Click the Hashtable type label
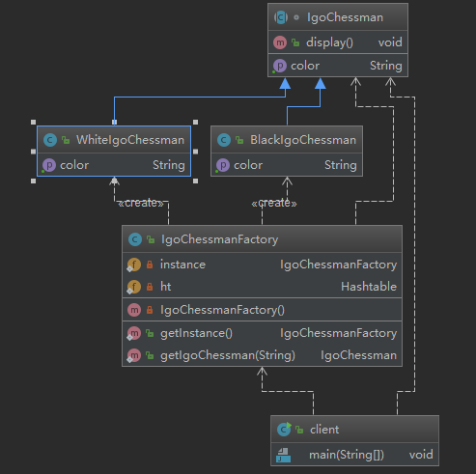Viewport: 476px width, 474px height. [369, 287]
